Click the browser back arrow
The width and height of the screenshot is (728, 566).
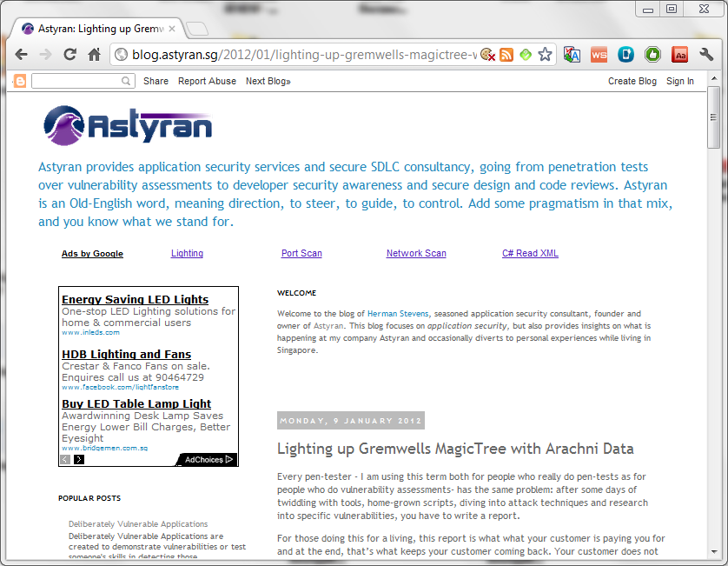[x=22, y=55]
